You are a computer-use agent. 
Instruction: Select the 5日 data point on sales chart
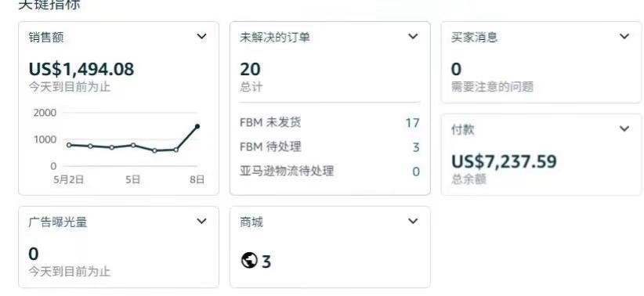click(x=133, y=145)
